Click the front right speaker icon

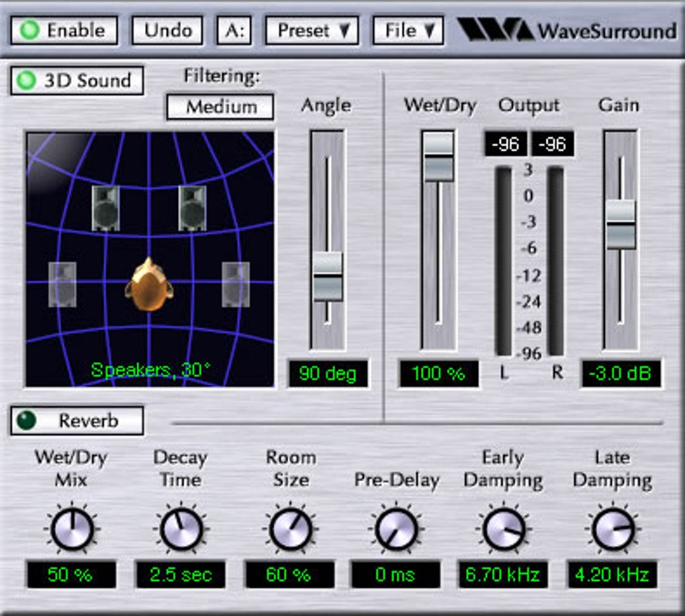(192, 208)
